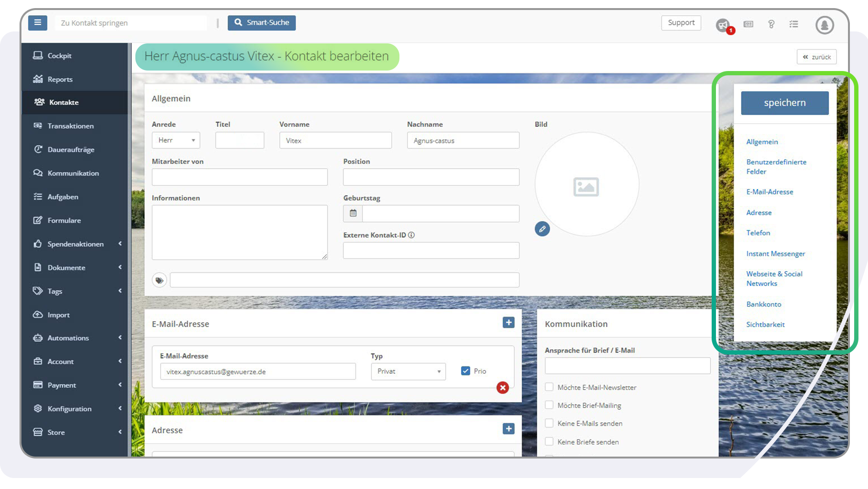Click the pencil icon to edit contact photo

click(x=542, y=229)
